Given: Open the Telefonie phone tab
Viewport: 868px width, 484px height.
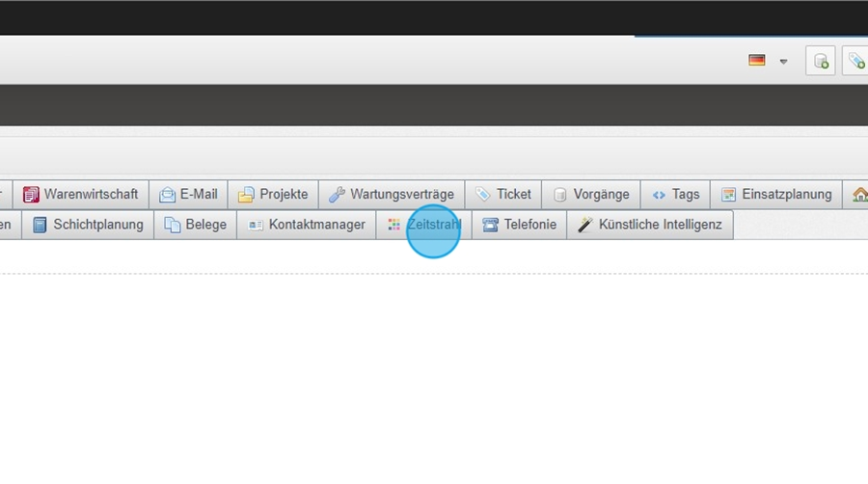Looking at the screenshot, I should pyautogui.click(x=519, y=225).
